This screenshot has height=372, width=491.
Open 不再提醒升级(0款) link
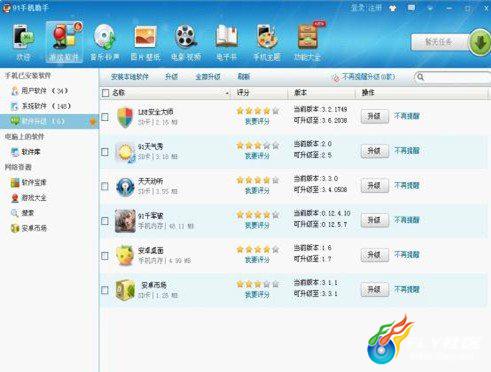point(368,77)
